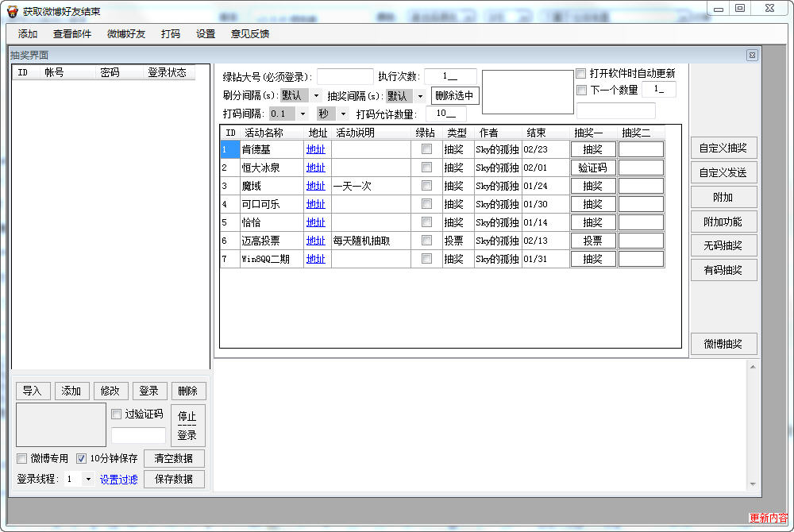Tick 绿钻 checkbox for 肯德基 row
794x532 pixels.
[x=427, y=148]
